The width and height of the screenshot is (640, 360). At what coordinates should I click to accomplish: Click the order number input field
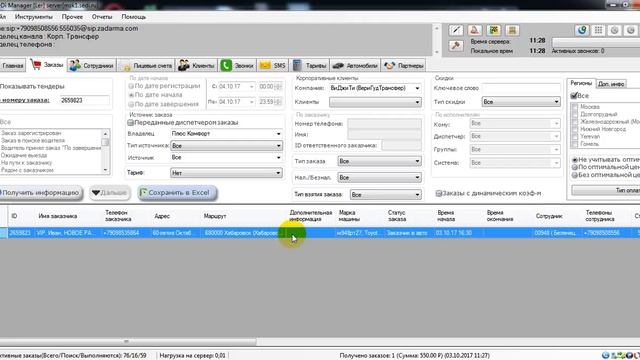click(x=84, y=100)
